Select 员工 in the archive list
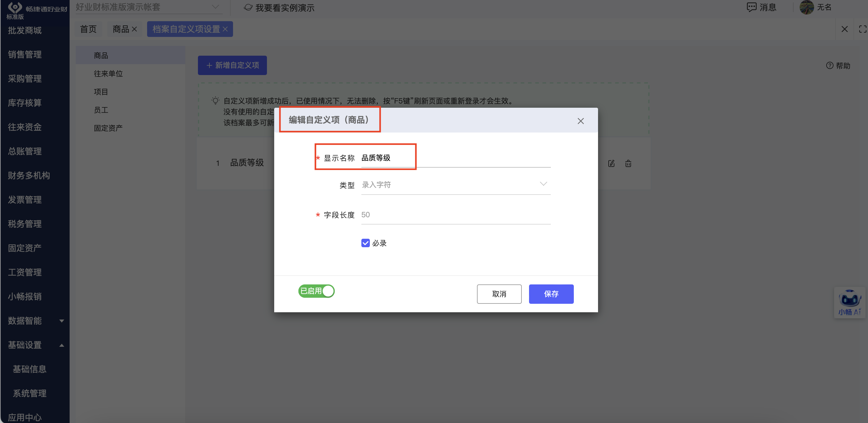Image resolution: width=868 pixels, height=423 pixels. pos(130,110)
